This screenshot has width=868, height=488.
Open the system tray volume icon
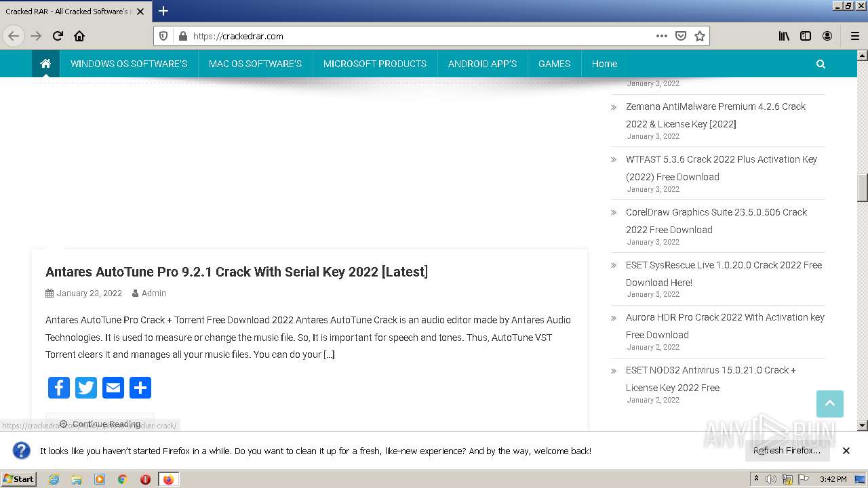click(771, 479)
